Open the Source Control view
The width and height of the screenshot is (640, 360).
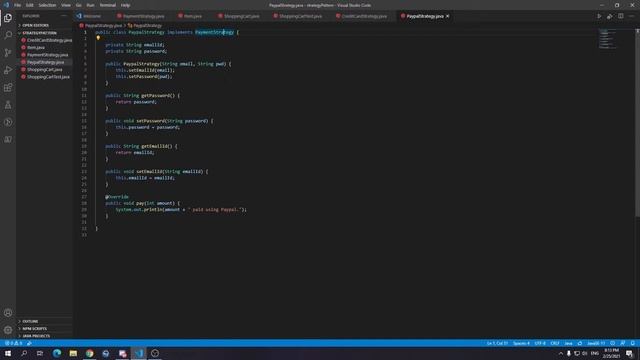[x=8, y=53]
